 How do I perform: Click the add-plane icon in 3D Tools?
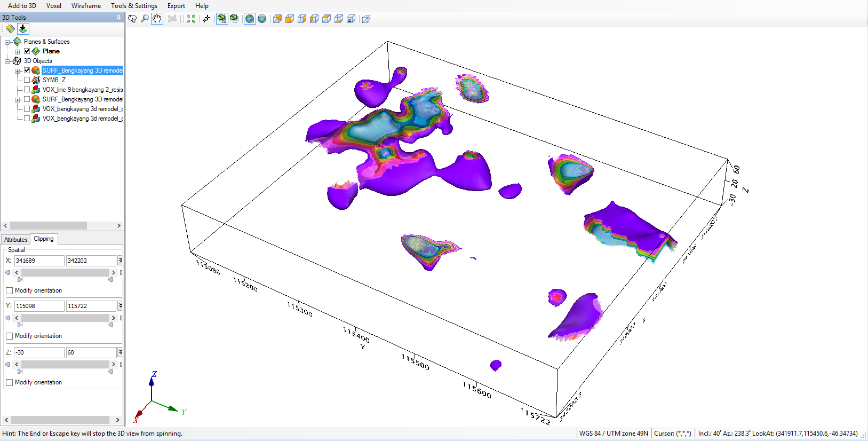point(10,29)
